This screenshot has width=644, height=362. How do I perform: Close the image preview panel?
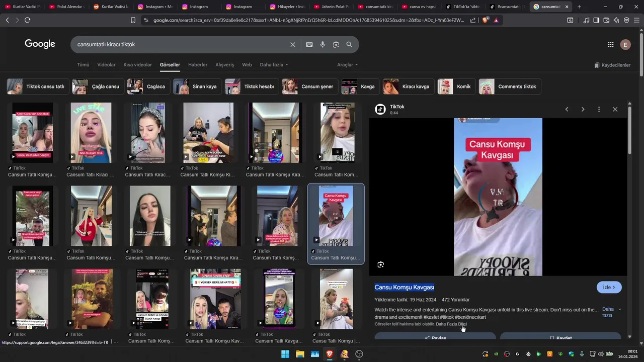click(x=615, y=109)
